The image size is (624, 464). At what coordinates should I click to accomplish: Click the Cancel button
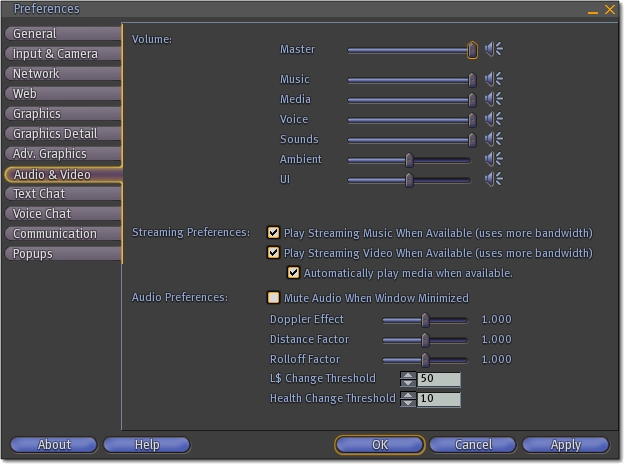[x=473, y=445]
